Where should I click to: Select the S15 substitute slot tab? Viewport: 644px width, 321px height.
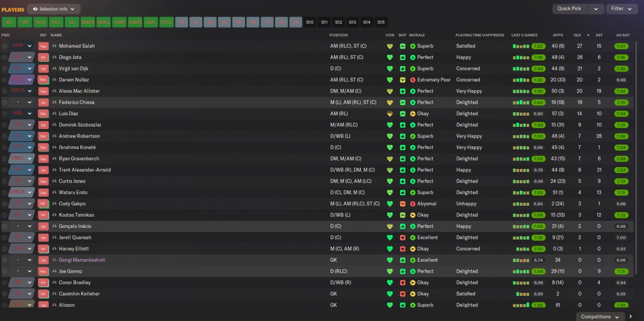(381, 22)
